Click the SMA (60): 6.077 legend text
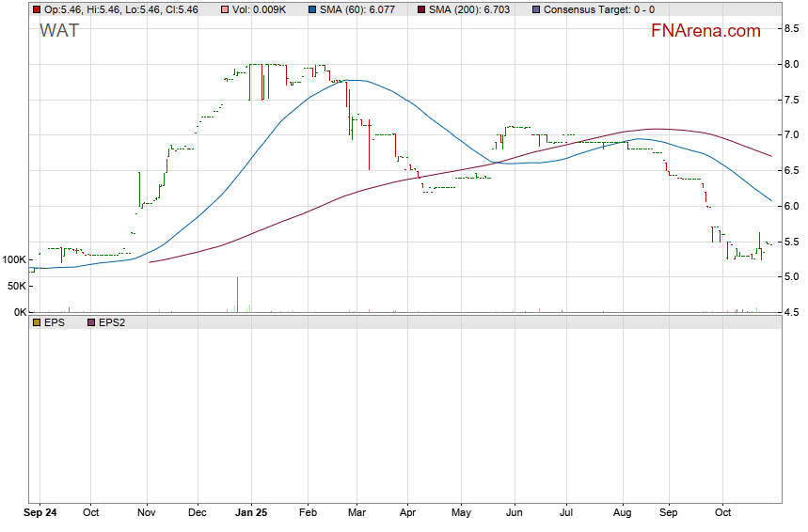Screen dimensions: 808x532 [358, 9]
